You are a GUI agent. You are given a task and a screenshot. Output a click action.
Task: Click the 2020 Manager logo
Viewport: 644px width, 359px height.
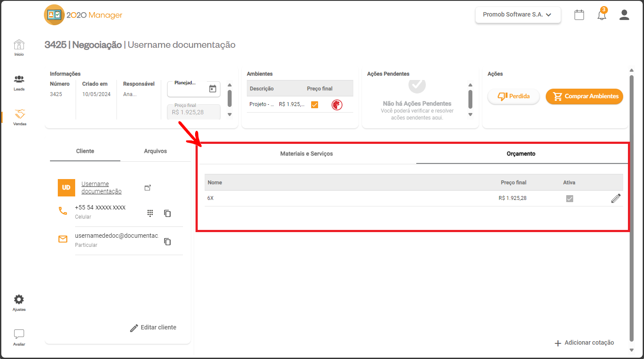coord(83,15)
